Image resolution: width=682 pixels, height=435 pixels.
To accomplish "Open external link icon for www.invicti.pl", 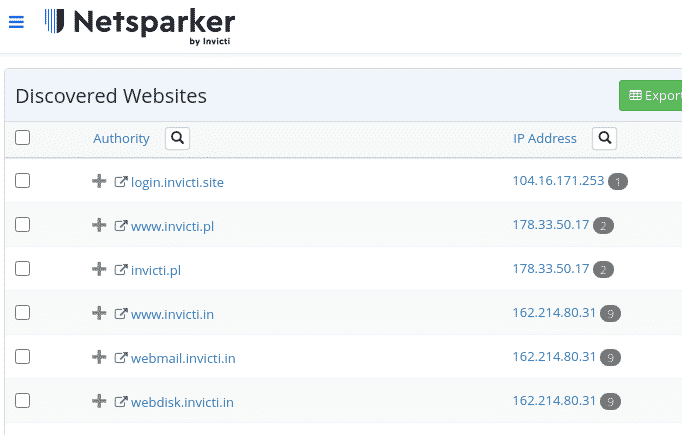I will point(121,226).
